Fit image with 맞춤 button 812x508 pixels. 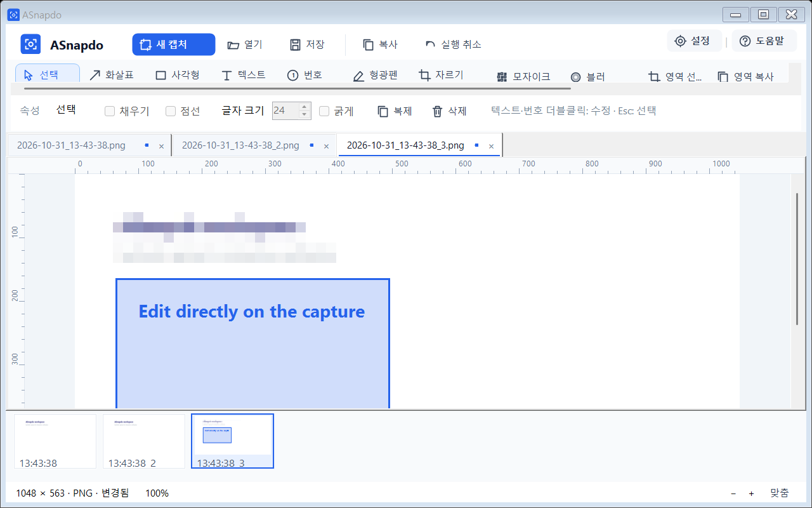point(780,493)
